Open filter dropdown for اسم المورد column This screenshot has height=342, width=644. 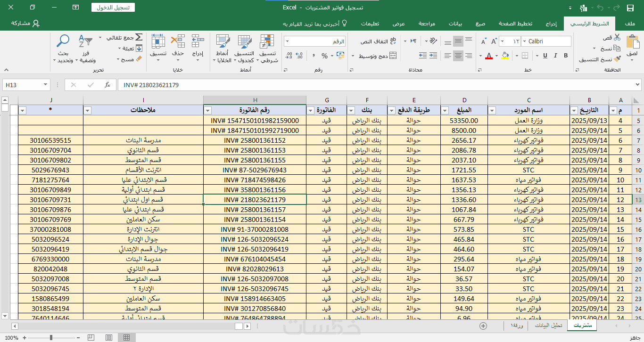pos(492,110)
